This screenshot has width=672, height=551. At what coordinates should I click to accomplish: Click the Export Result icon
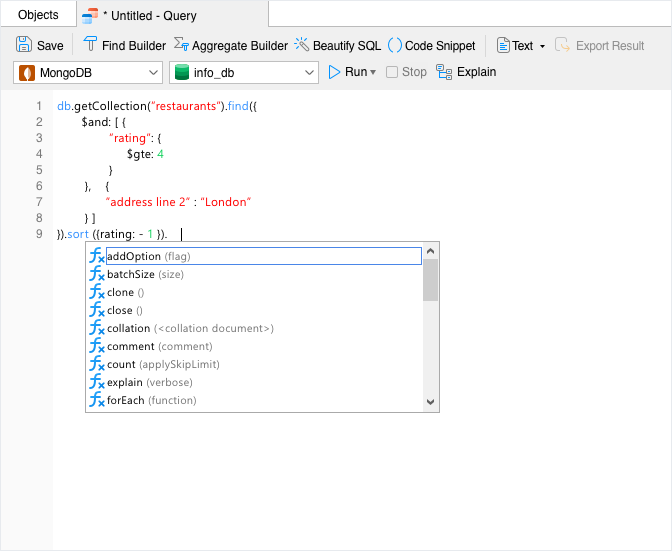(562, 45)
